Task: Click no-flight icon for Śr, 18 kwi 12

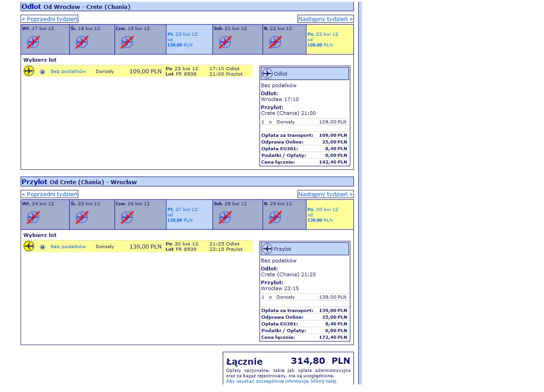Action: tap(82, 42)
